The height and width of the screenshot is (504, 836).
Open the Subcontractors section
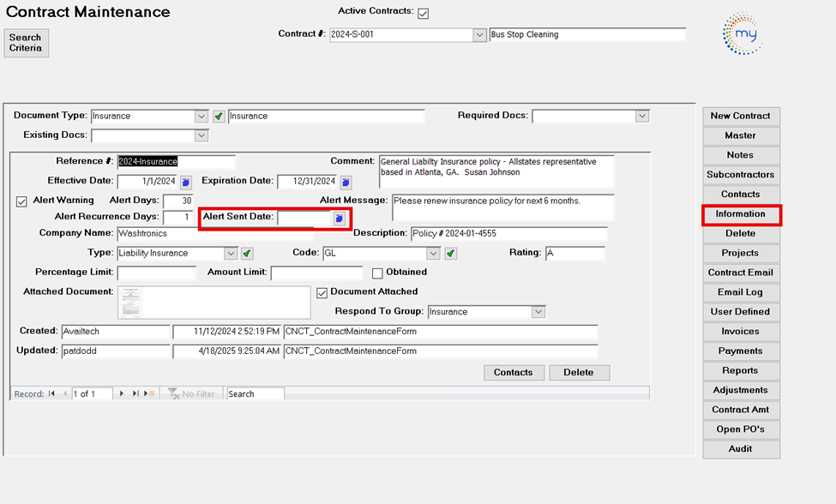point(740,175)
